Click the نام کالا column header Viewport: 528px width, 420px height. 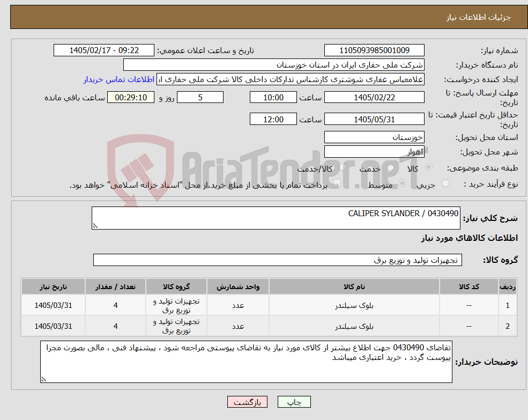(x=354, y=286)
